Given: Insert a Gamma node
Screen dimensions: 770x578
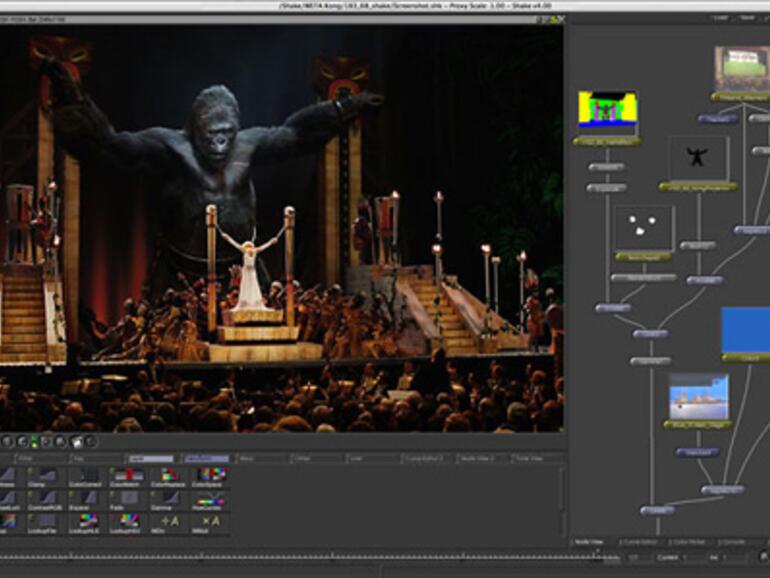Looking at the screenshot, I should pos(168,499).
